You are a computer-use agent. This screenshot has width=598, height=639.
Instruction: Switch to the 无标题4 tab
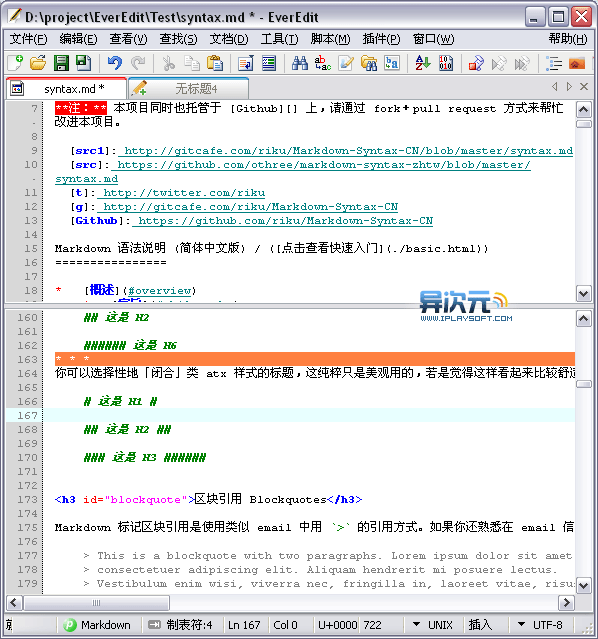click(x=188, y=88)
